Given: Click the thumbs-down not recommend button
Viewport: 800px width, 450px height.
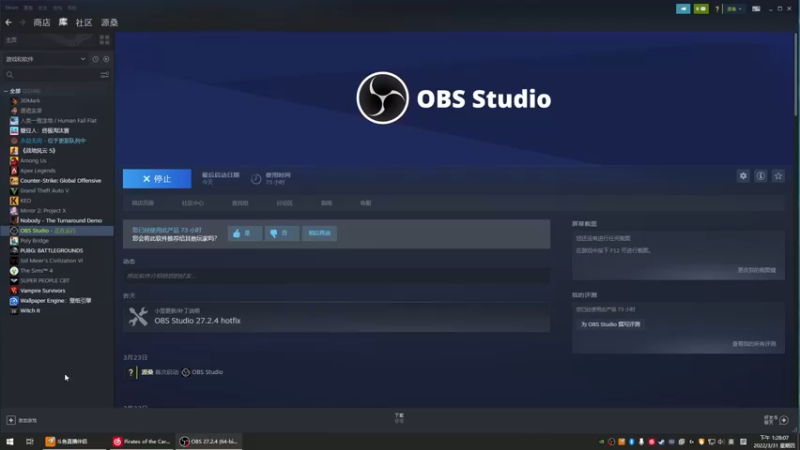Looking at the screenshot, I should 282,233.
